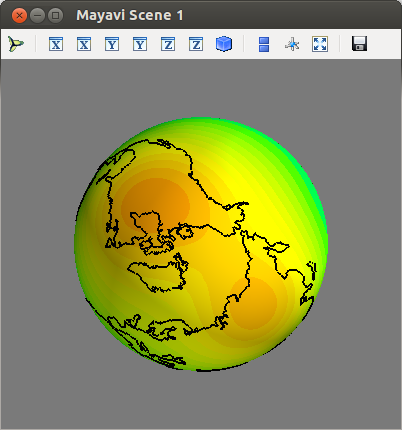Minimize the Mayavi Scene 1 window

(37, 16)
